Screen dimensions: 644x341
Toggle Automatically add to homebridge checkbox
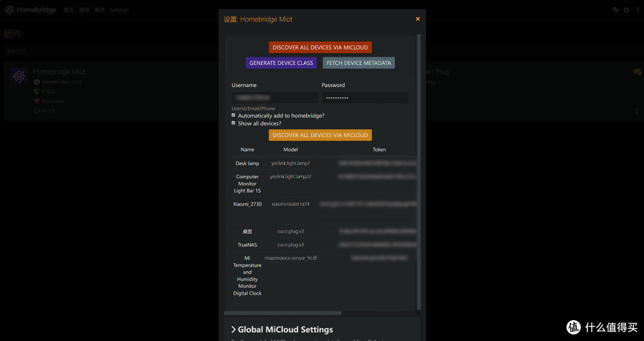pyautogui.click(x=233, y=116)
